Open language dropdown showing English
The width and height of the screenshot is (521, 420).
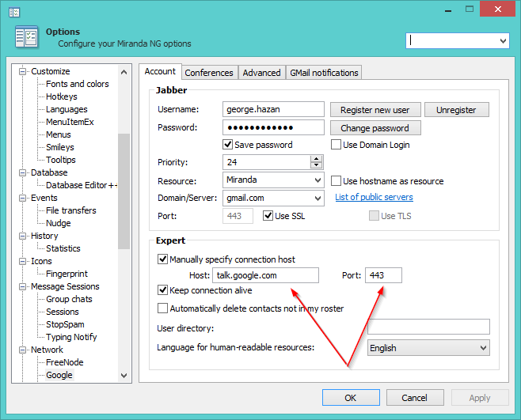click(481, 348)
